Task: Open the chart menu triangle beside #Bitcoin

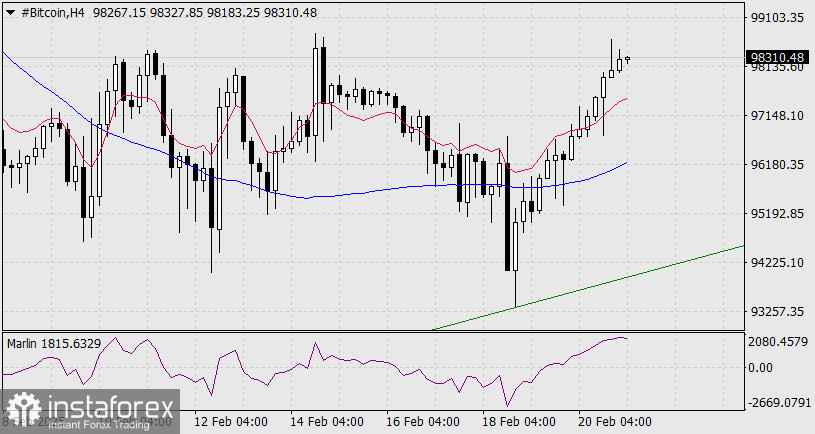Action: 10,14
